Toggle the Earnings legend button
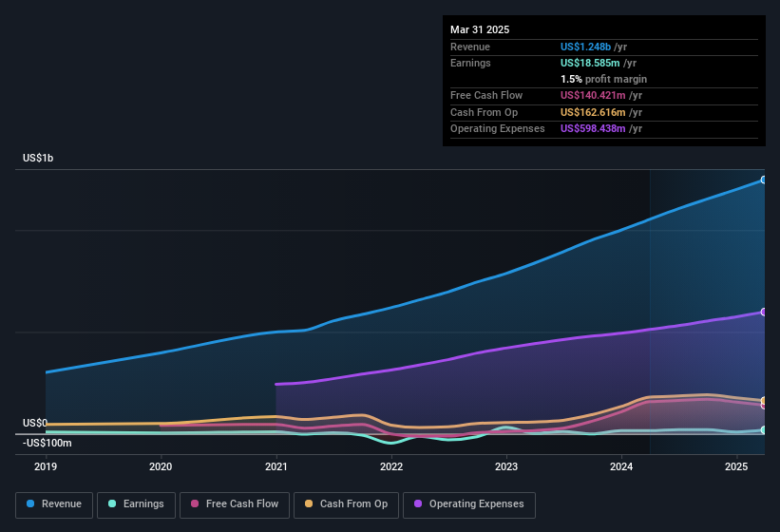The width and height of the screenshot is (780, 532). tap(136, 504)
